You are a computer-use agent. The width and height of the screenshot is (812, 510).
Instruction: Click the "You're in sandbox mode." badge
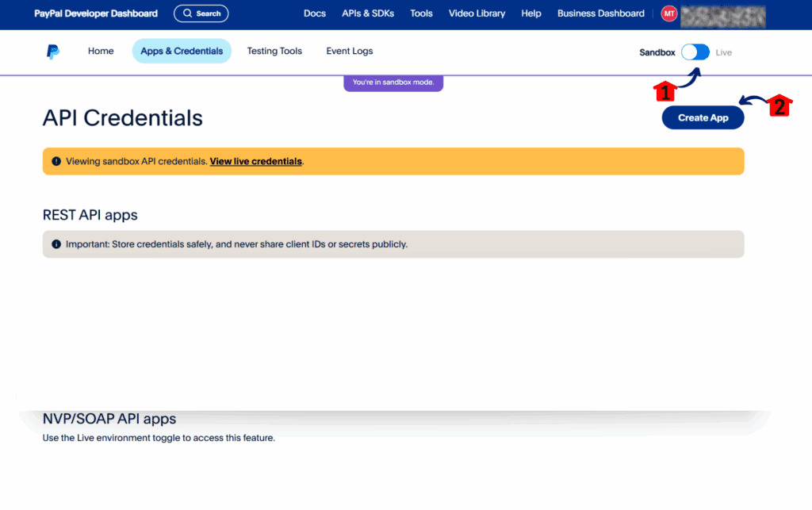(x=393, y=82)
